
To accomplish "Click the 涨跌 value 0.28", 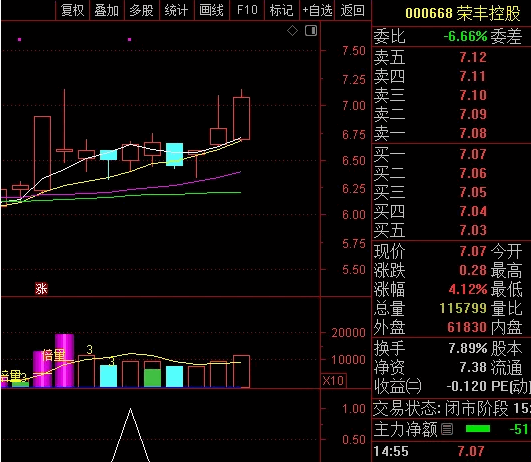I will 473,270.
